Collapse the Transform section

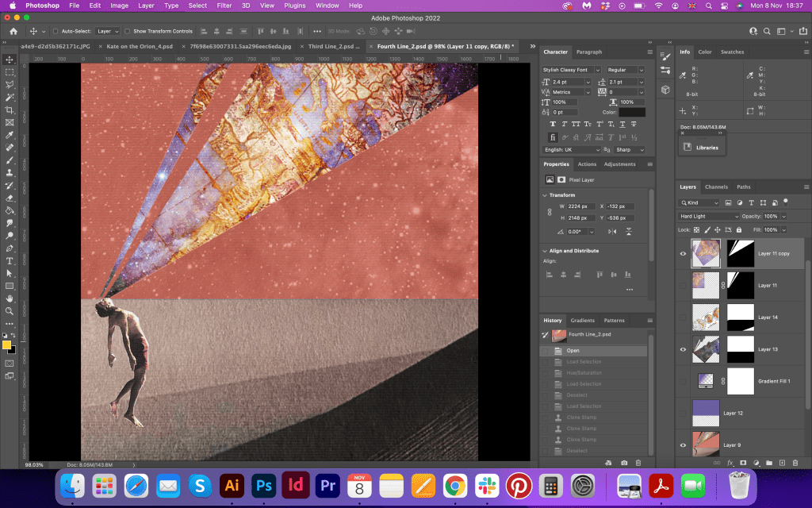coord(546,194)
